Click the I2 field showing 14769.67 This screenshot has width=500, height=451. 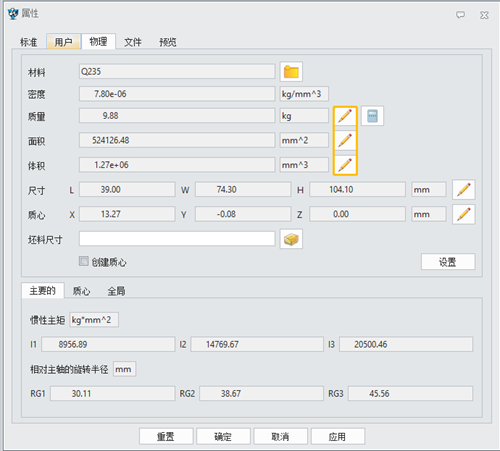coord(257,344)
